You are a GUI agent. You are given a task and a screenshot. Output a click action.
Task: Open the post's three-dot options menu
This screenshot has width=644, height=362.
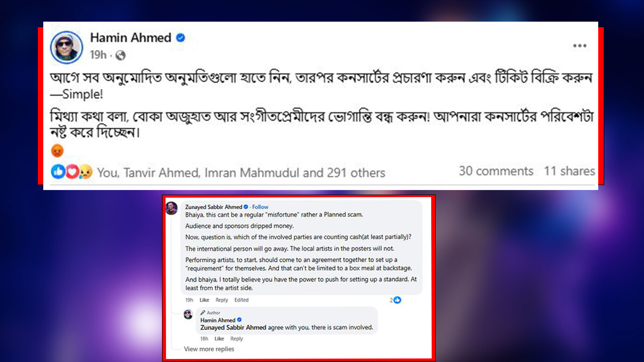point(580,46)
